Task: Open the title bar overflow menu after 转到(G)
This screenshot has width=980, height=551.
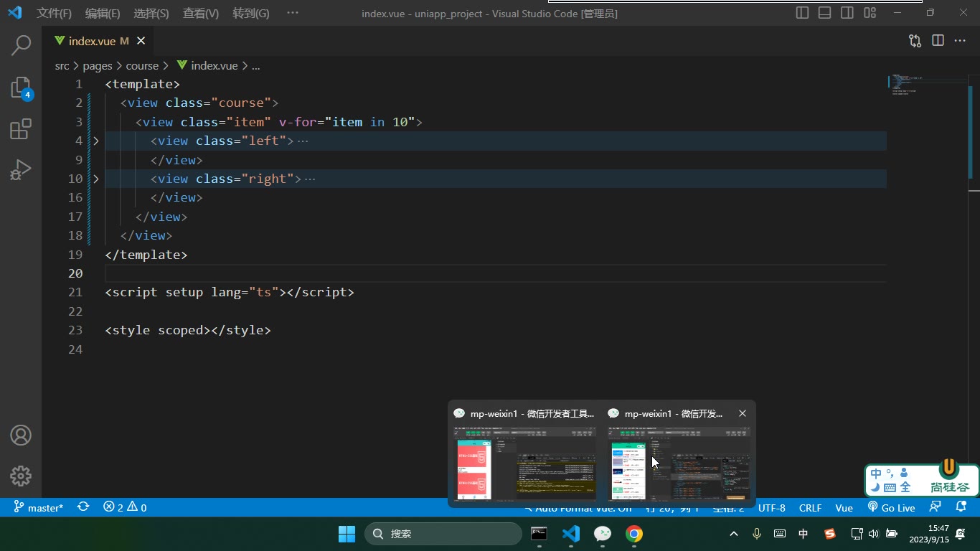Action: (x=292, y=13)
